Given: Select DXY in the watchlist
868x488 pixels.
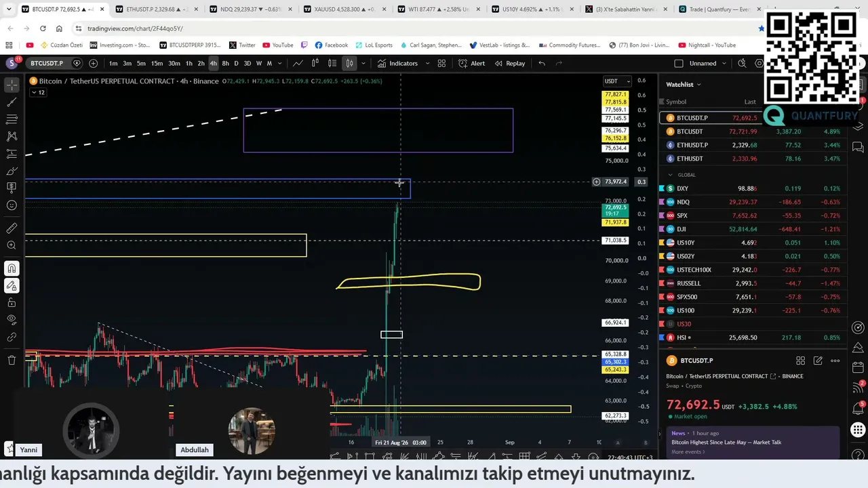Looking at the screenshot, I should coord(753,188).
